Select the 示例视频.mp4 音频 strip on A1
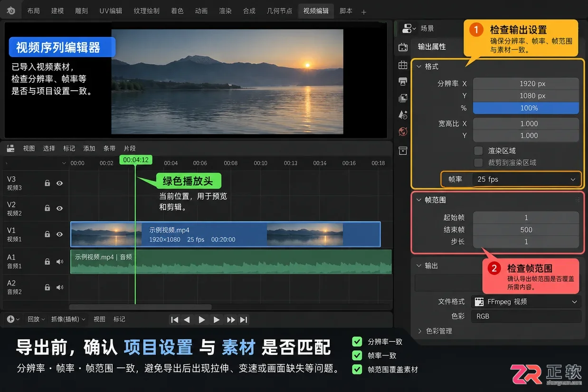Screen dimensions: 588x392 coord(231,262)
